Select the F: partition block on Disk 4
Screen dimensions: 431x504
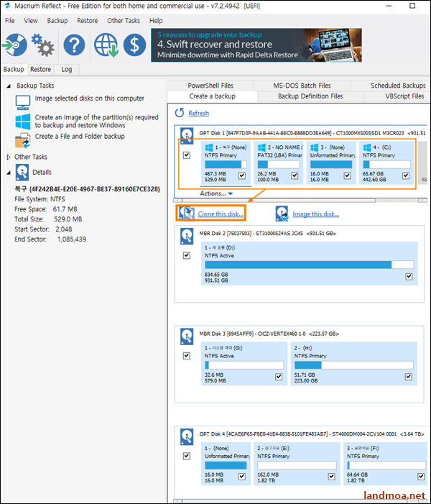click(386, 464)
